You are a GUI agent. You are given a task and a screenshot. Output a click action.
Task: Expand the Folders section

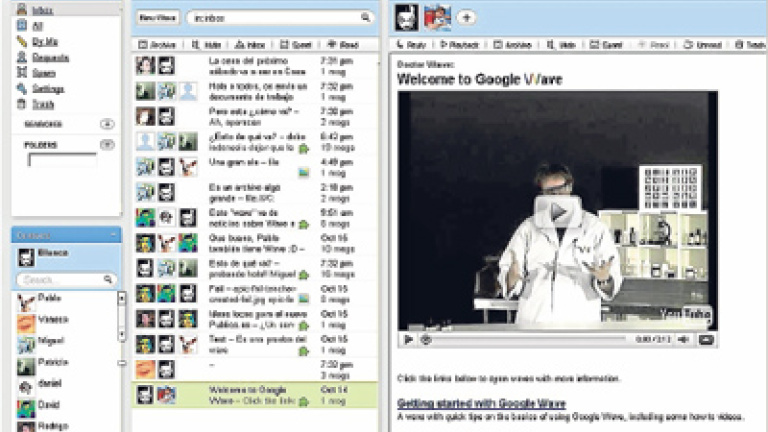pos(107,144)
